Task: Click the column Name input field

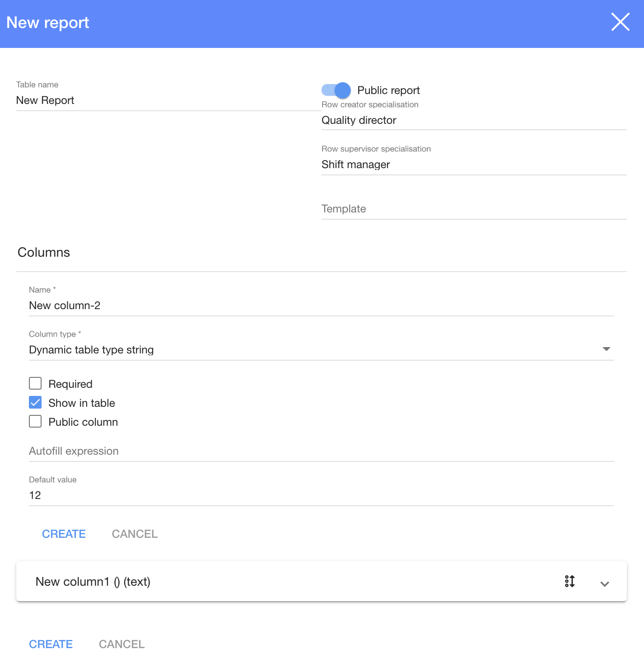Action: point(321,306)
